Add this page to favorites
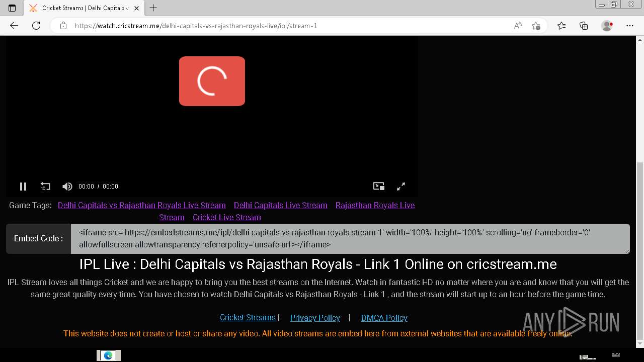The height and width of the screenshot is (362, 644). click(536, 26)
